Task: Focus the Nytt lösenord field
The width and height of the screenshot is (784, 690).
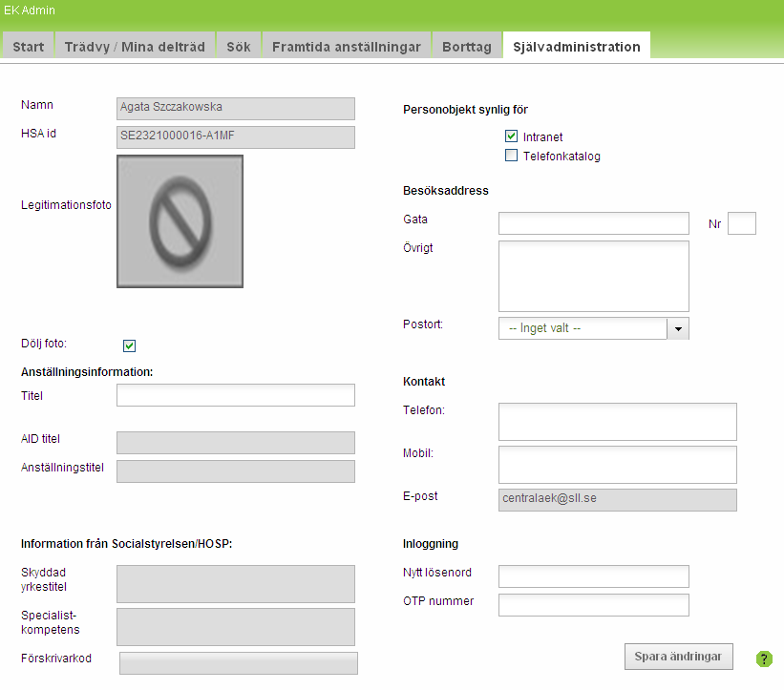Action: point(594,576)
